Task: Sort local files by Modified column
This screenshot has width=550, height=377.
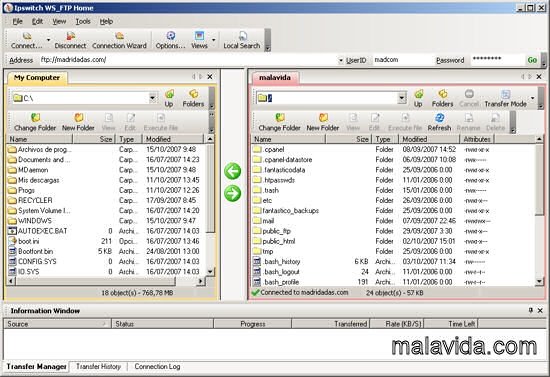Action: pos(173,139)
